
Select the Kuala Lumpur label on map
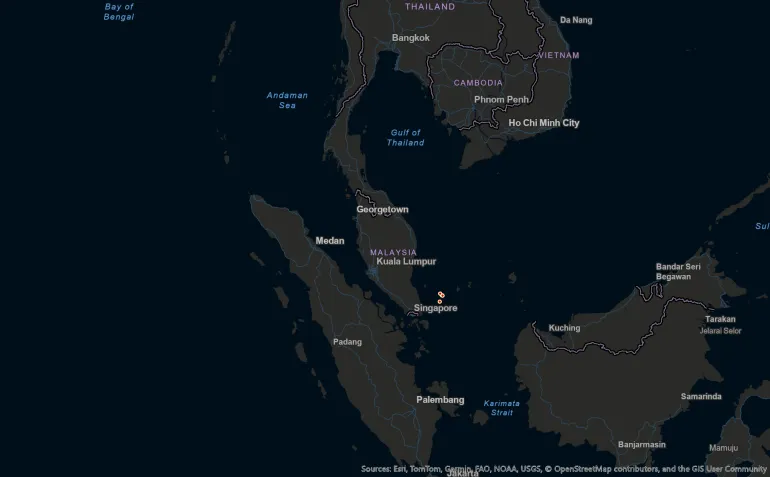point(406,261)
